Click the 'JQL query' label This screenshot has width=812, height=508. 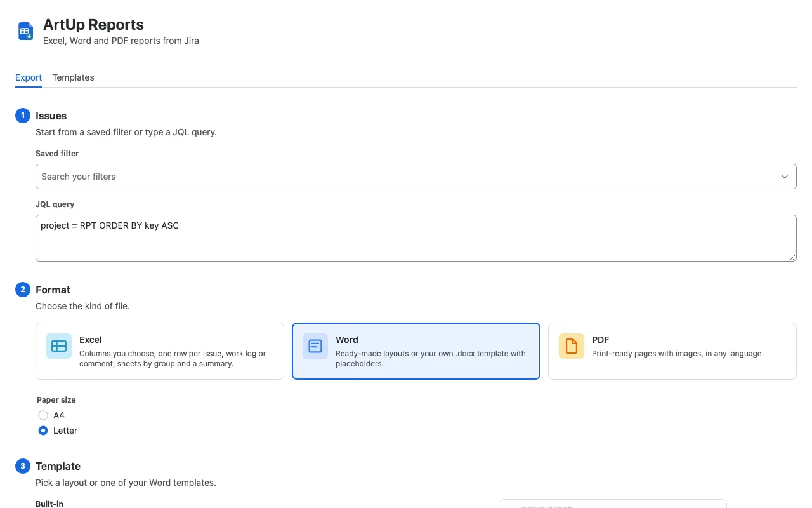click(55, 204)
